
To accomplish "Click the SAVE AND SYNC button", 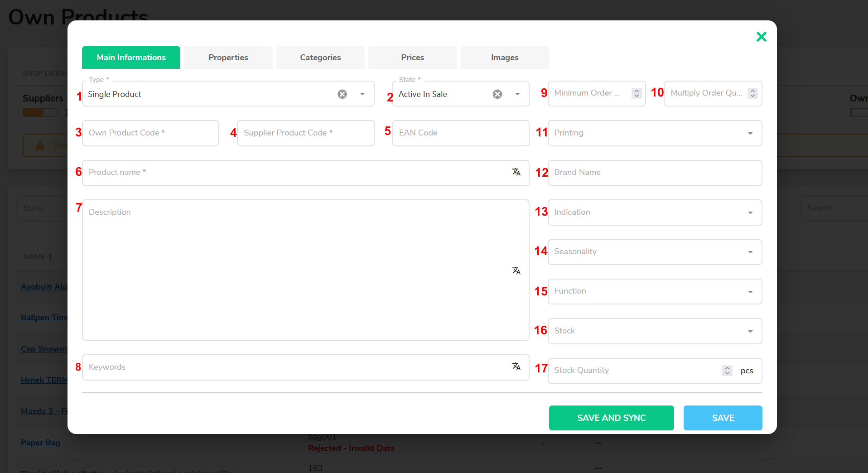I will pos(611,418).
